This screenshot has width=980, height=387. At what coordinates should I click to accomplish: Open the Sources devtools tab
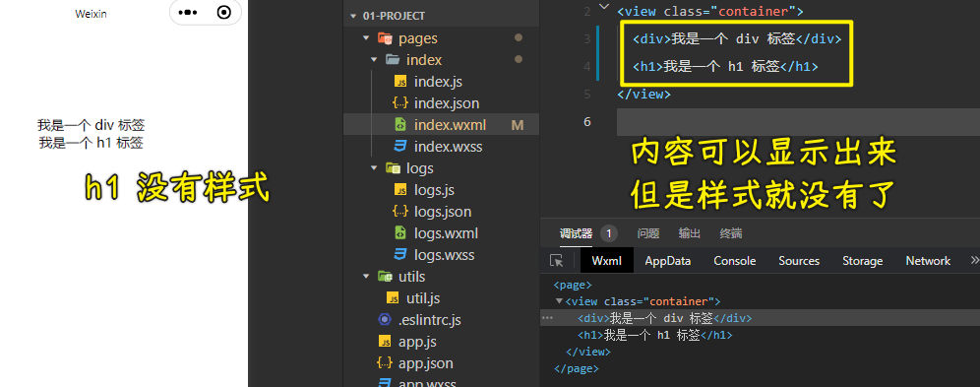click(799, 261)
